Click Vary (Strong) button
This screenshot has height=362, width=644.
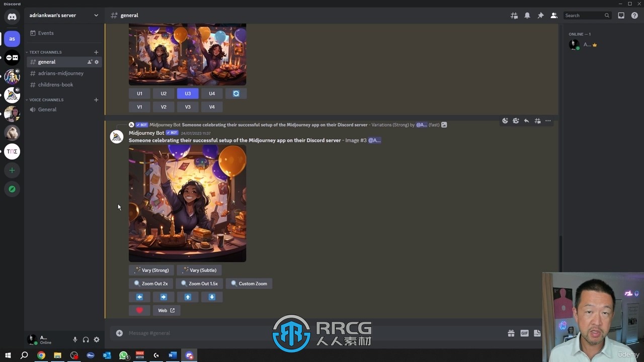click(151, 270)
